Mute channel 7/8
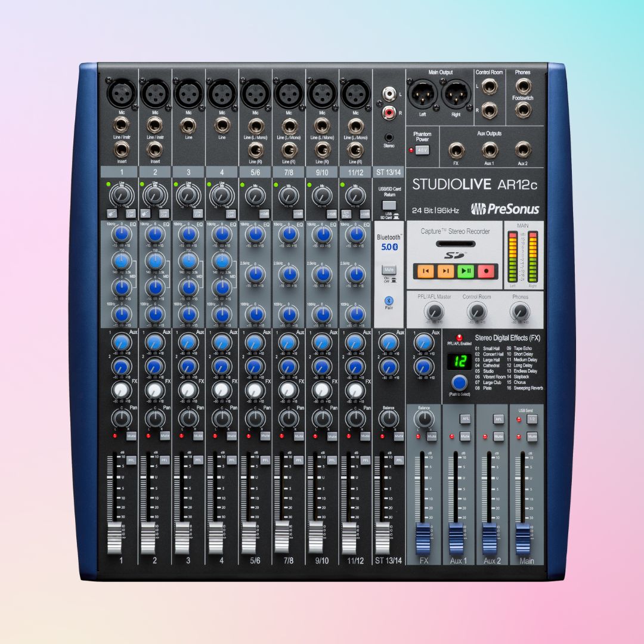Viewport: 644px width, 644px height. point(299,436)
